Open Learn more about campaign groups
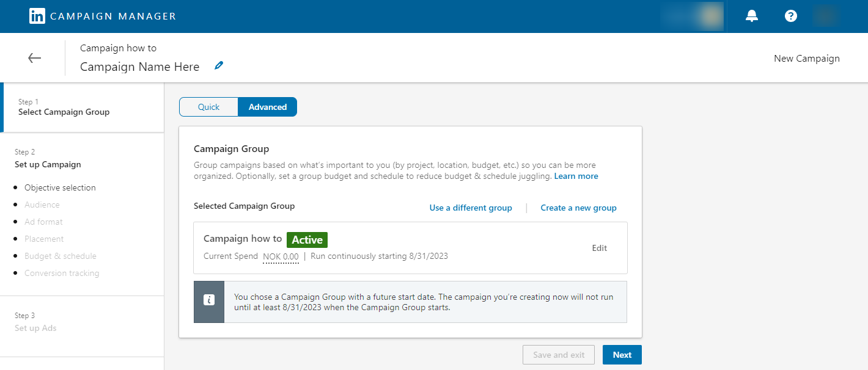The image size is (868, 370). (x=575, y=176)
